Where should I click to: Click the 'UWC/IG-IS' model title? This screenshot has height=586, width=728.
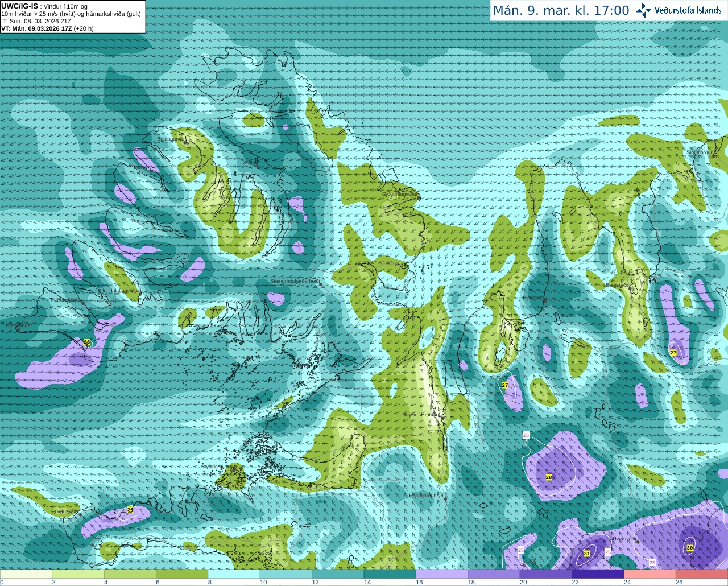point(20,6)
